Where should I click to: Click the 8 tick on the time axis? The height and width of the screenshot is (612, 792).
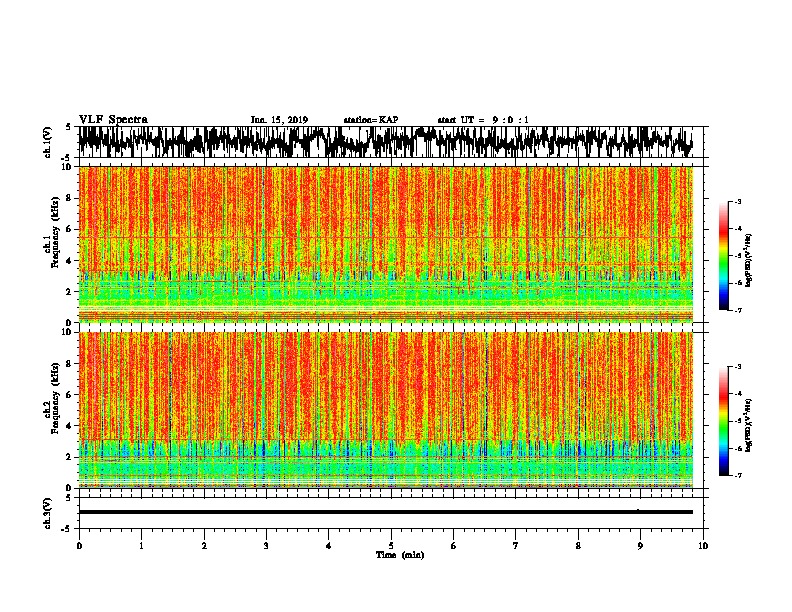pos(578,546)
